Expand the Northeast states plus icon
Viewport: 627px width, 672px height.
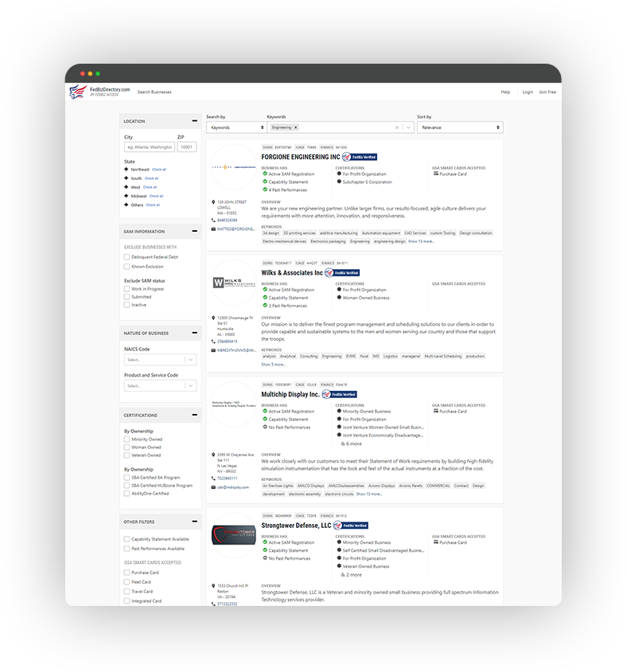[126, 170]
